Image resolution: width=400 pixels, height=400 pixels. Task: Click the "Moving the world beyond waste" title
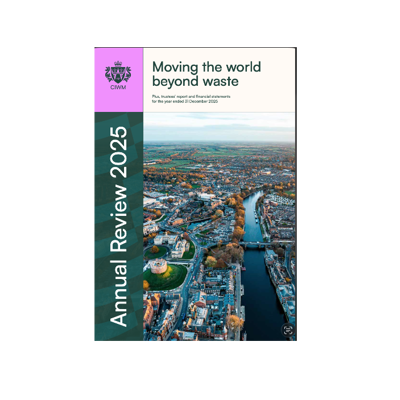point(206,74)
